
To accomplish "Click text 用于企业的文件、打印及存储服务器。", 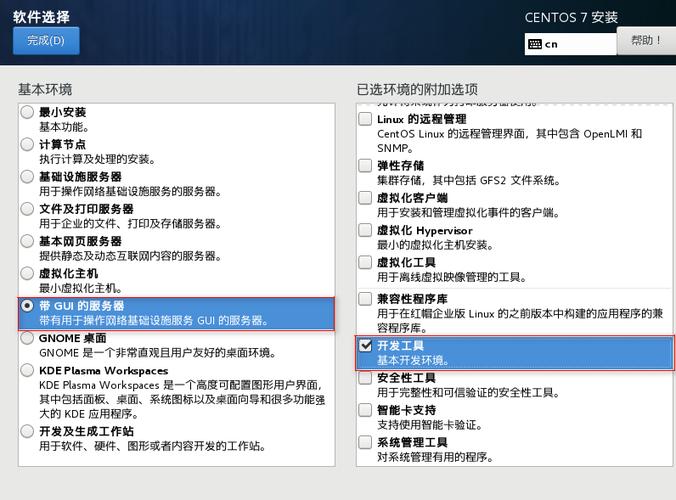I will (x=130, y=224).
